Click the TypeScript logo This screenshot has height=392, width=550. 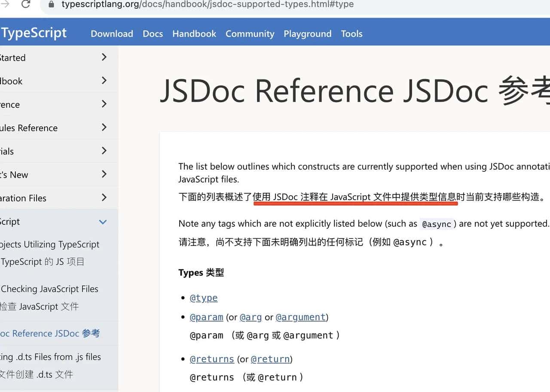pos(34,32)
